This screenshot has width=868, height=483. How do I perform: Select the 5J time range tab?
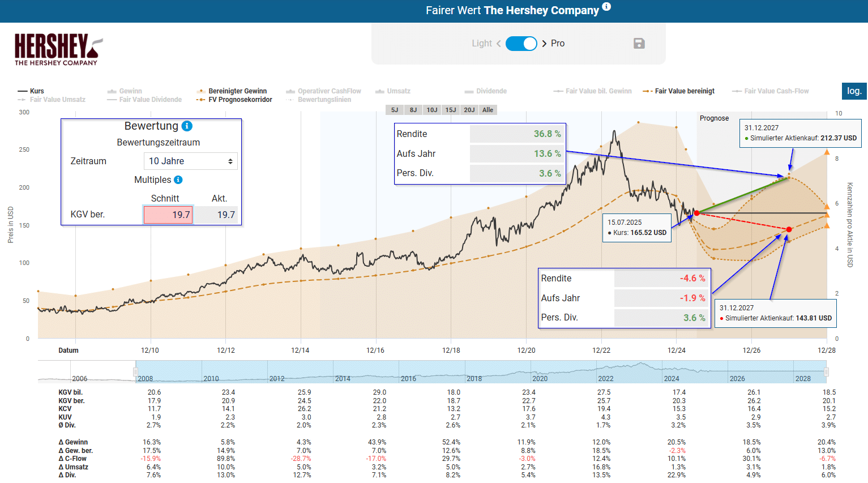coord(395,110)
